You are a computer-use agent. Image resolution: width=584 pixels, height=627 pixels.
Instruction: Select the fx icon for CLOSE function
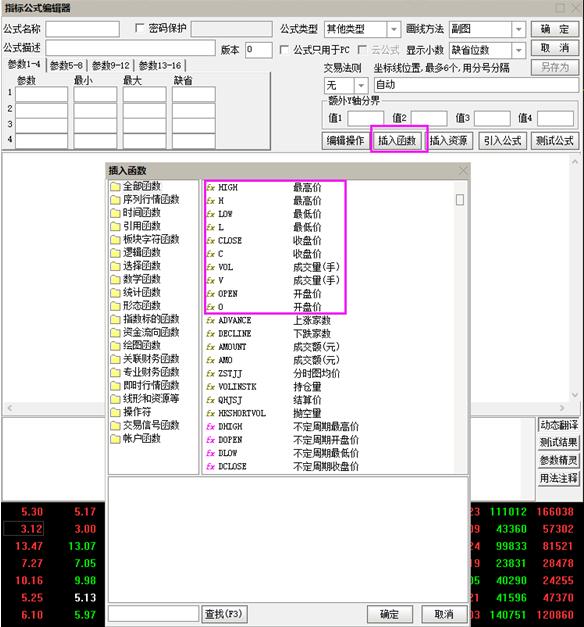[211, 241]
